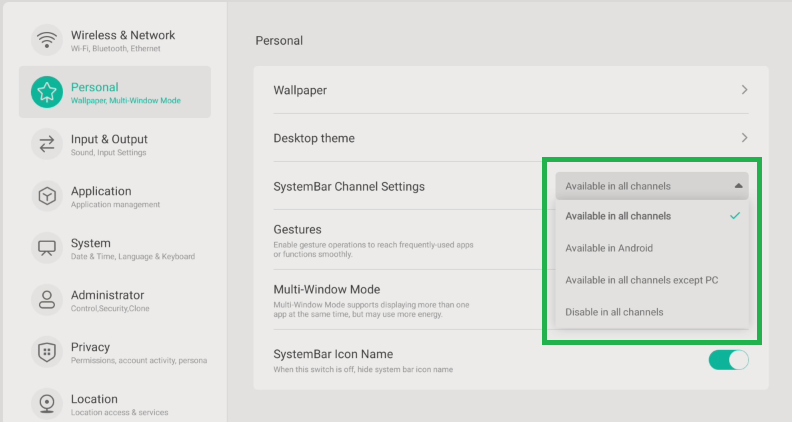The image size is (792, 422).
Task: Open the Wallpaper row chevron
Action: pyautogui.click(x=744, y=90)
